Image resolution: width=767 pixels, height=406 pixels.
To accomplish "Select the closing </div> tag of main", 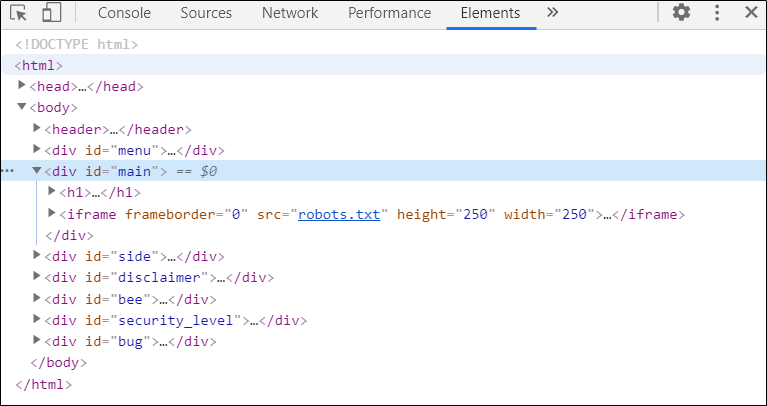I will click(69, 235).
